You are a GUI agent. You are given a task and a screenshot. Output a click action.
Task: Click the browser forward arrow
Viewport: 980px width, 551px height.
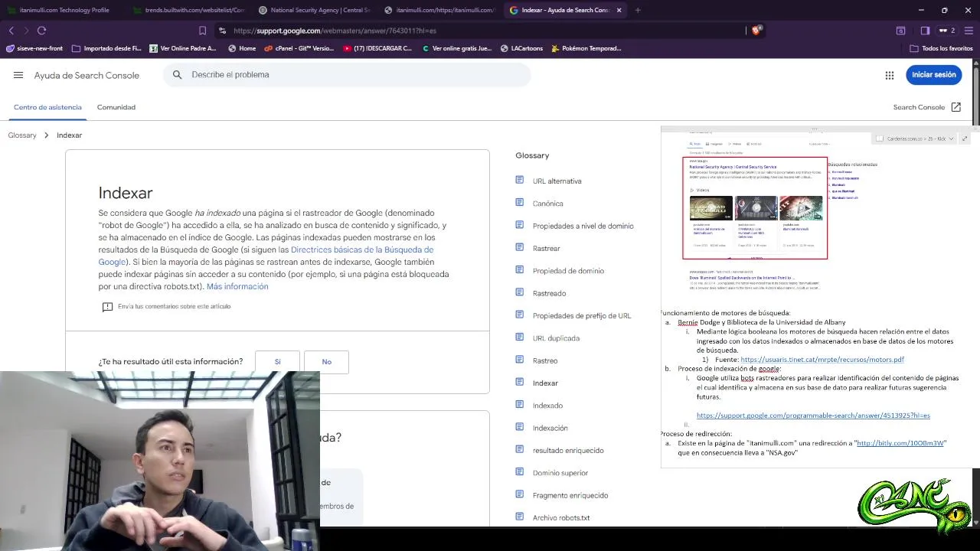[26, 31]
